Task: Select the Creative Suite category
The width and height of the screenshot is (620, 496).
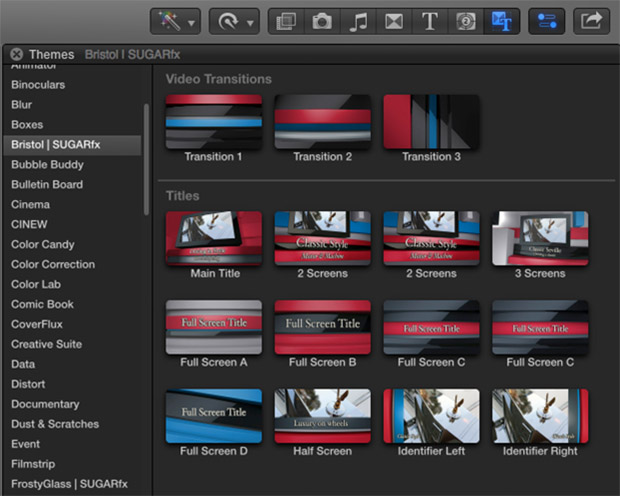Action: pos(46,344)
